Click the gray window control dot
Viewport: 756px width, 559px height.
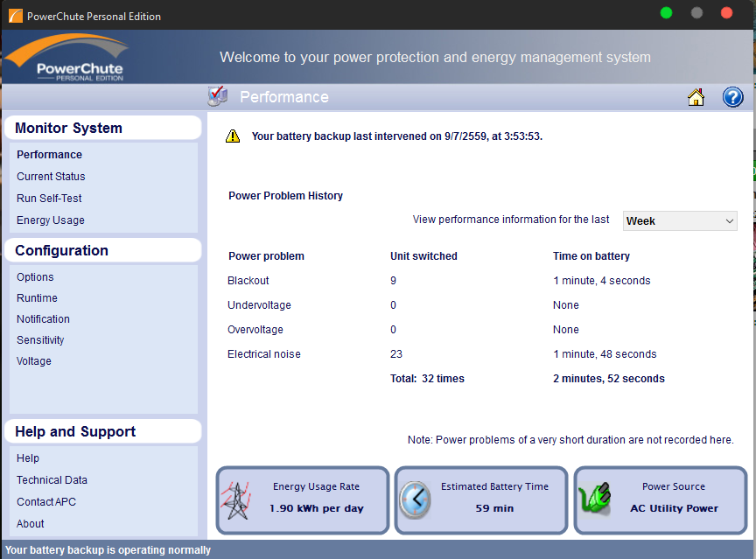coord(696,13)
